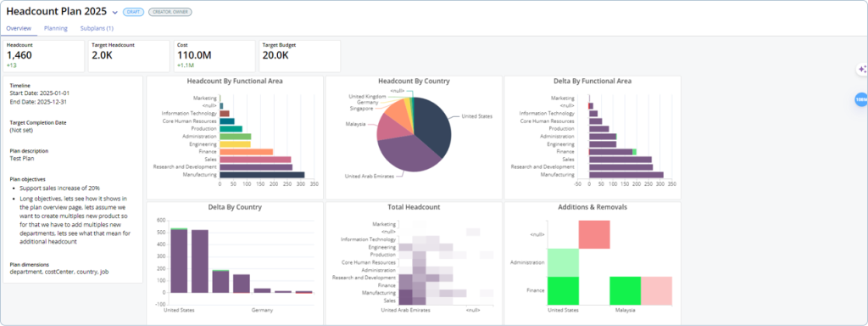Open the Subplans (1) tab
Viewport: 868px width, 326px height.
click(x=97, y=28)
